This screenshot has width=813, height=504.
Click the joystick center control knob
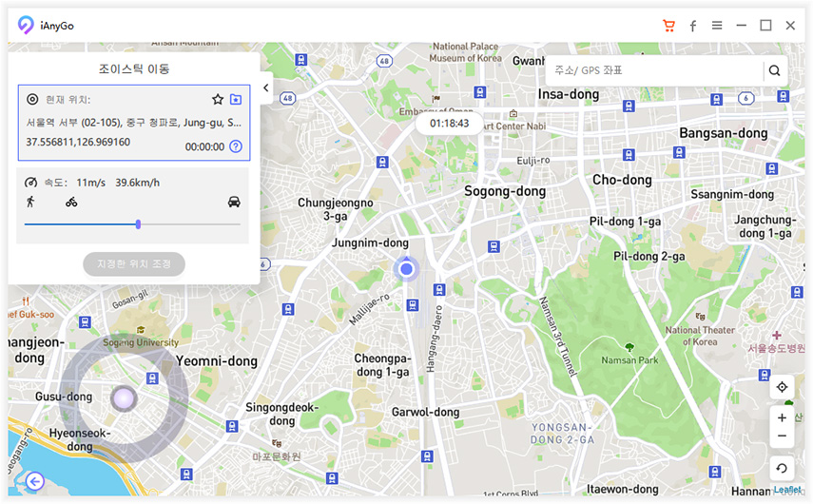click(x=123, y=398)
